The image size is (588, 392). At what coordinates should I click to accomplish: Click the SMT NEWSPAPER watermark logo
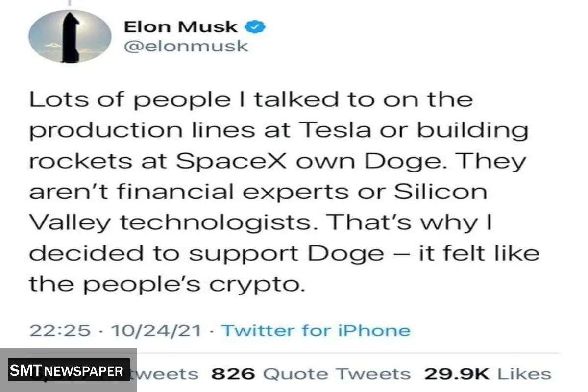pyautogui.click(x=69, y=370)
